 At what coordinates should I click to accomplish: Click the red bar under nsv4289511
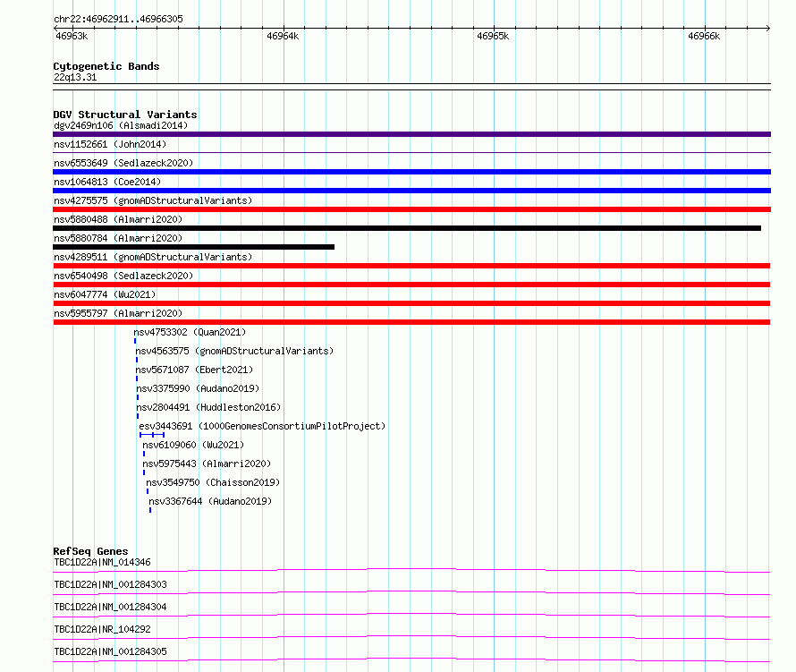pos(411,266)
